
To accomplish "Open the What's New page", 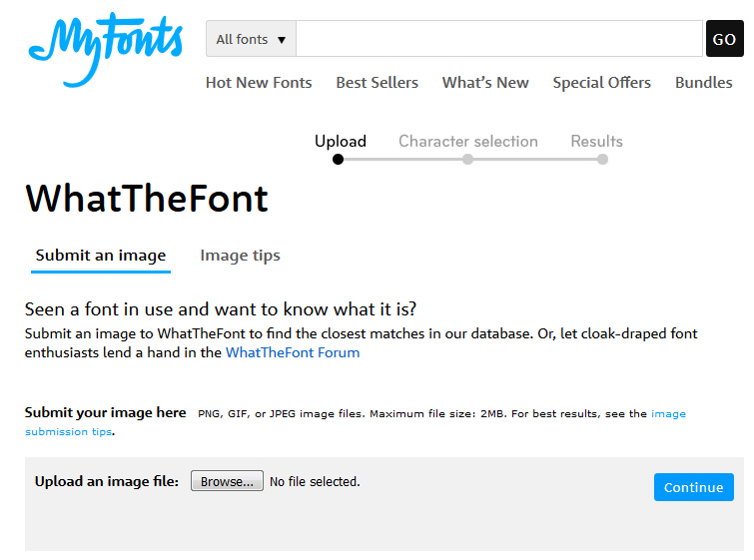I will pos(485,83).
